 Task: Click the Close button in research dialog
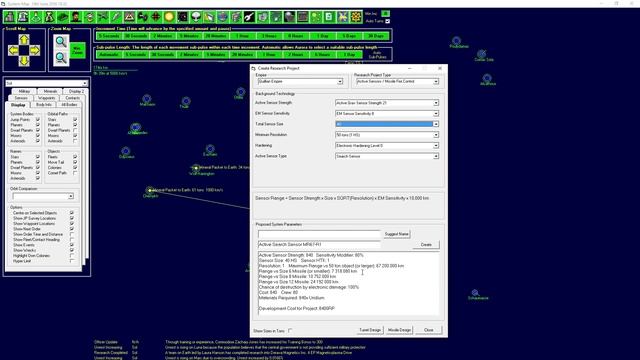tap(429, 330)
